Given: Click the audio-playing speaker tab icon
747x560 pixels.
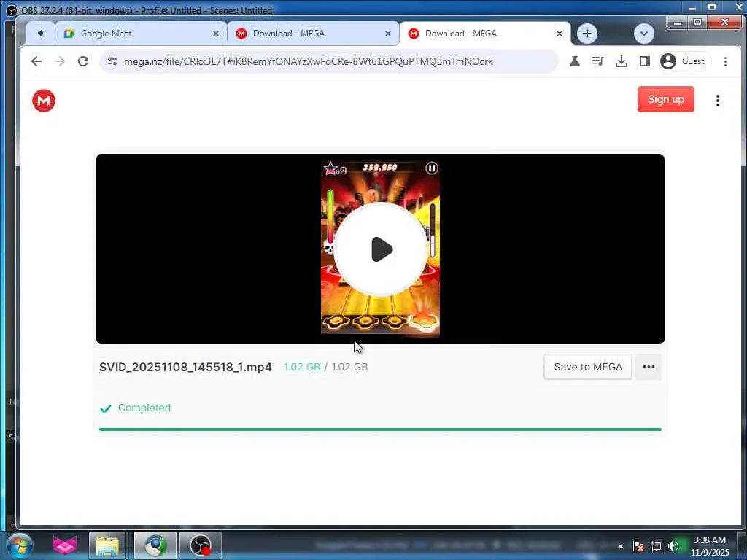Looking at the screenshot, I should [x=42, y=34].
